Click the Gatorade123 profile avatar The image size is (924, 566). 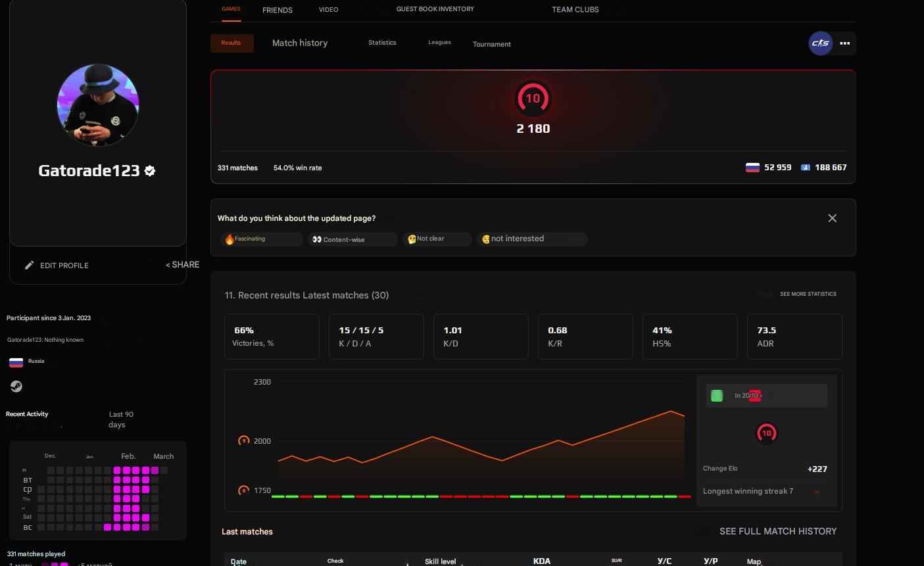coord(98,105)
